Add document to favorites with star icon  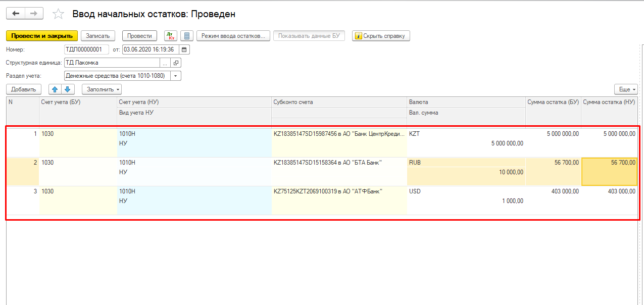click(x=59, y=14)
